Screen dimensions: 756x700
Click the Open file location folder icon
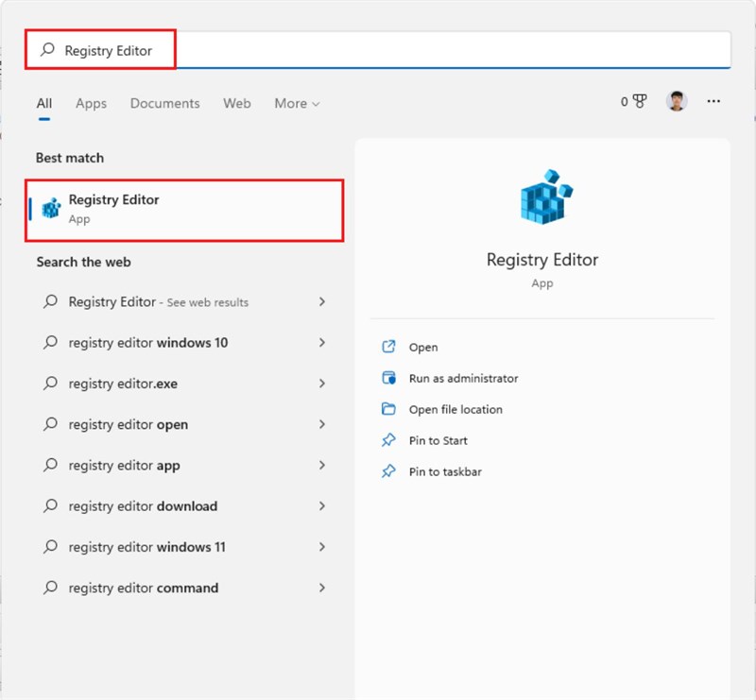pos(388,409)
